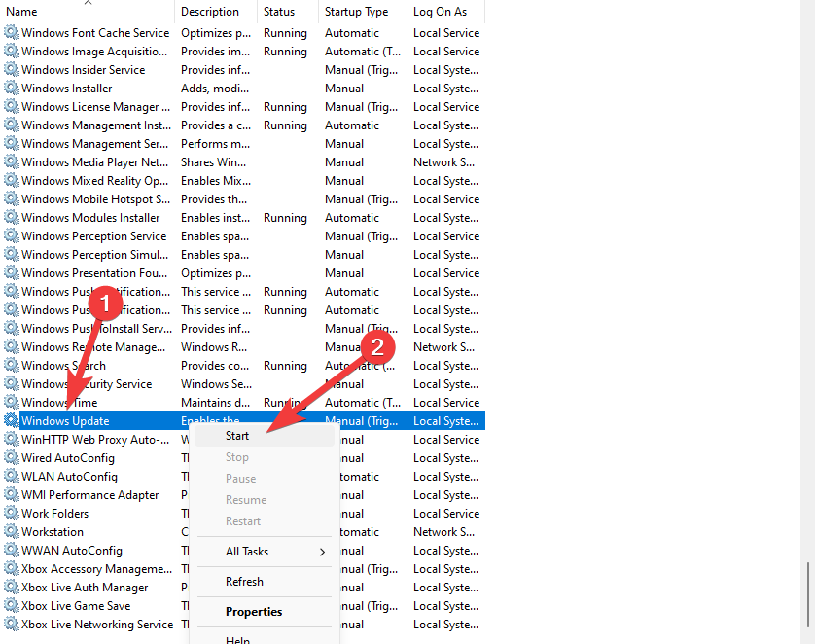The height and width of the screenshot is (644, 815).
Task: Open Properties from the context menu
Action: 254,612
